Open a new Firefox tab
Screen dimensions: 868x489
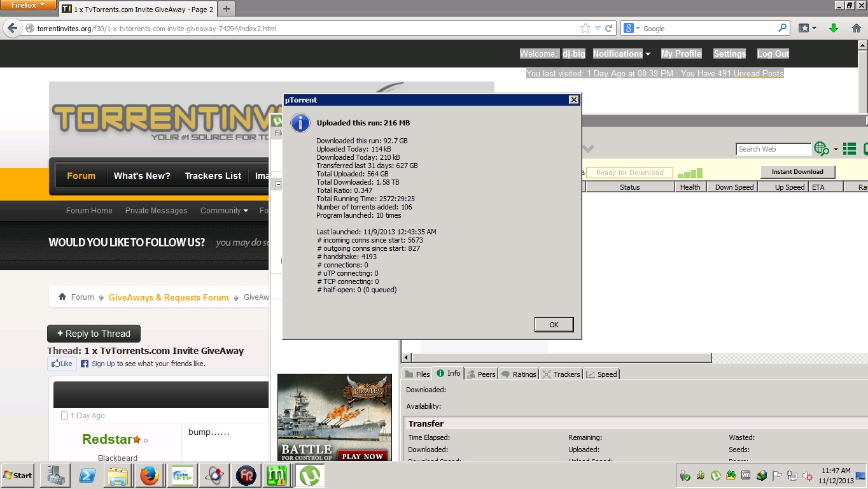click(x=226, y=9)
